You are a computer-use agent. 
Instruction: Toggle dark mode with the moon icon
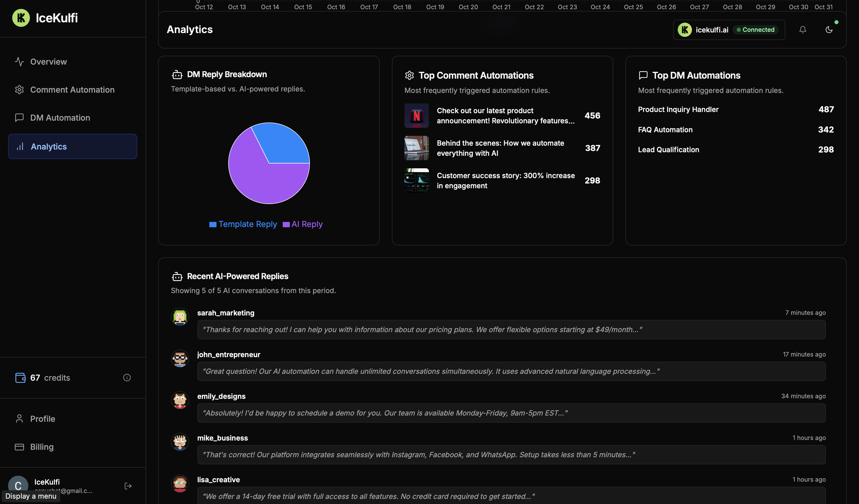pos(829,29)
